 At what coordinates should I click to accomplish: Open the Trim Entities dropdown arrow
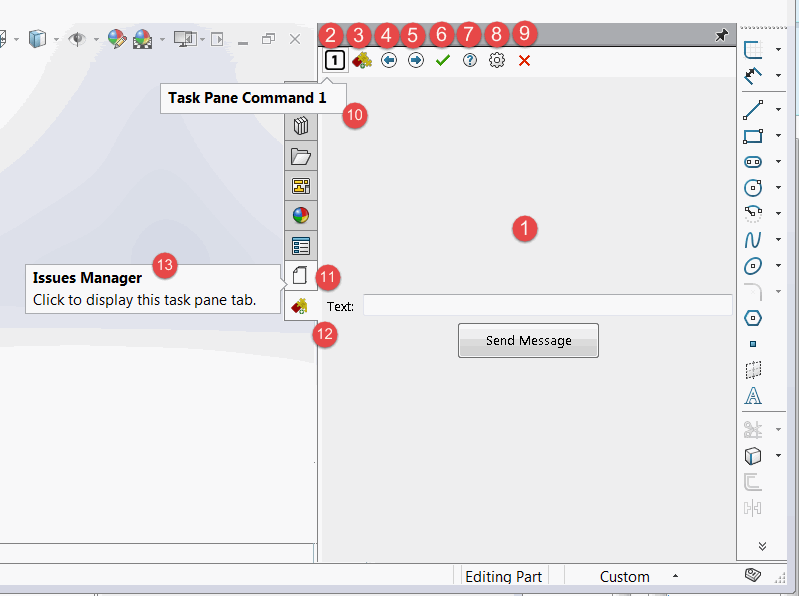pos(778,429)
